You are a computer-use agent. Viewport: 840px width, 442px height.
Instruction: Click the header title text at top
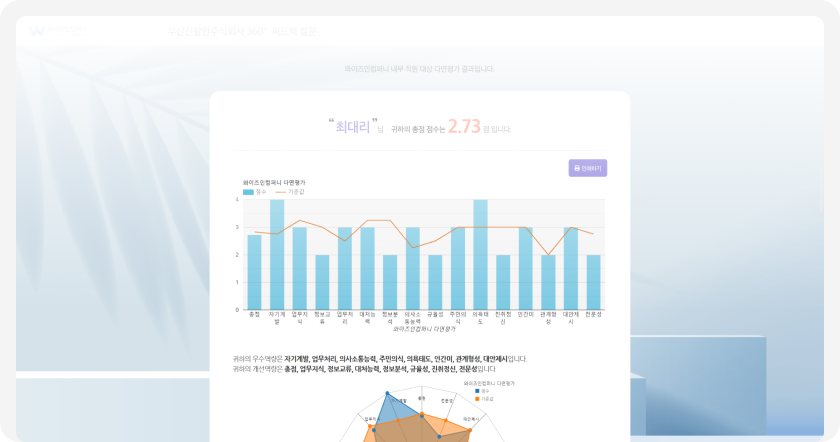click(242, 31)
